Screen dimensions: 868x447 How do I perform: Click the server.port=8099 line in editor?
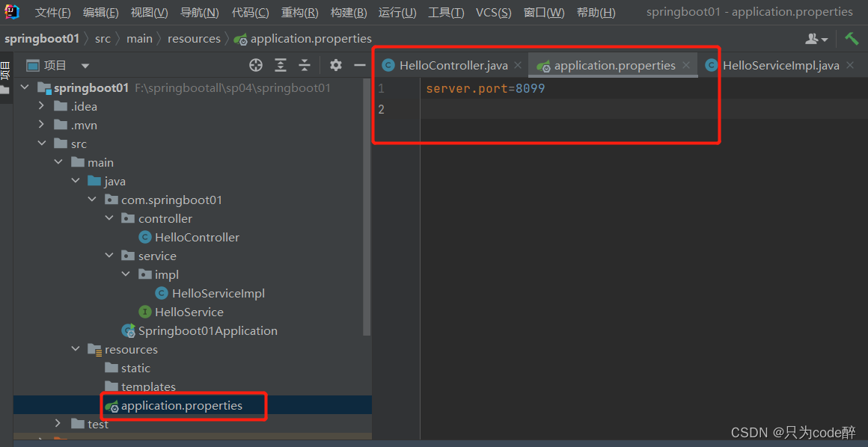tap(486, 88)
